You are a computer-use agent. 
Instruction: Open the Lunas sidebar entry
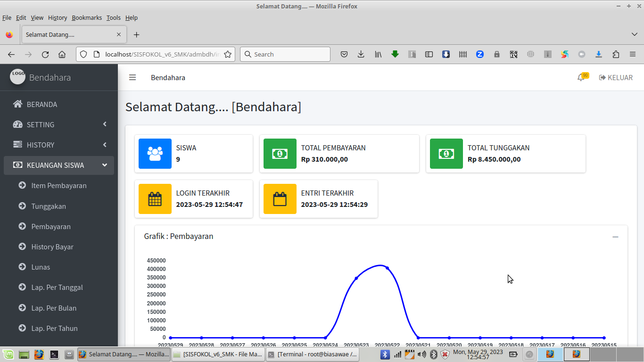click(x=59, y=267)
